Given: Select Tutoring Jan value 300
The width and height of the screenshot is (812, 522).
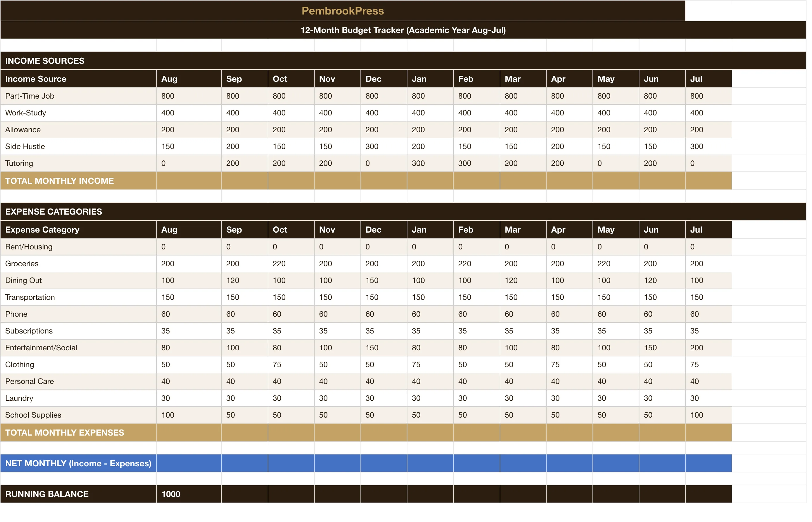Looking at the screenshot, I should [x=430, y=163].
